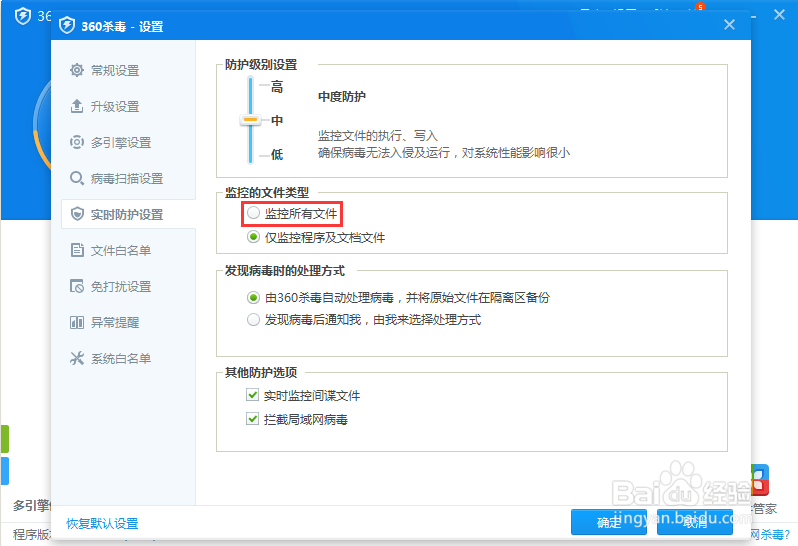
Task: Click the tools icon for 系统白名单
Action: 77,358
